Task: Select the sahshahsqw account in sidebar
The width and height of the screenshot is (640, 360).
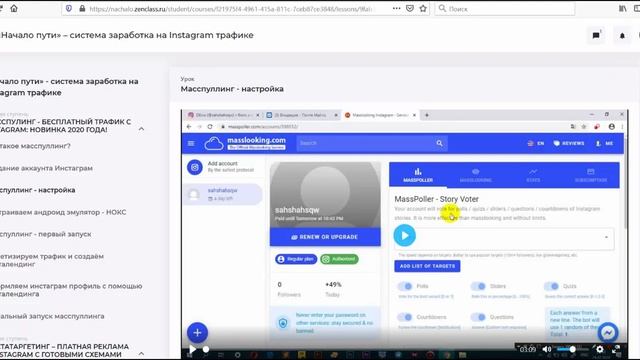Action: [223, 194]
